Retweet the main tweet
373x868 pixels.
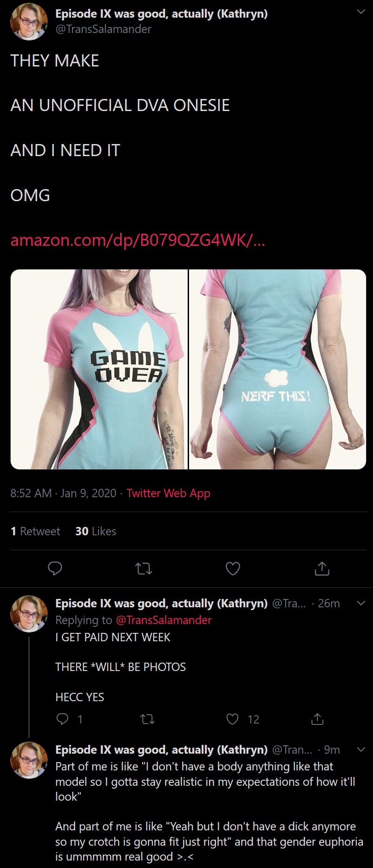tap(144, 569)
